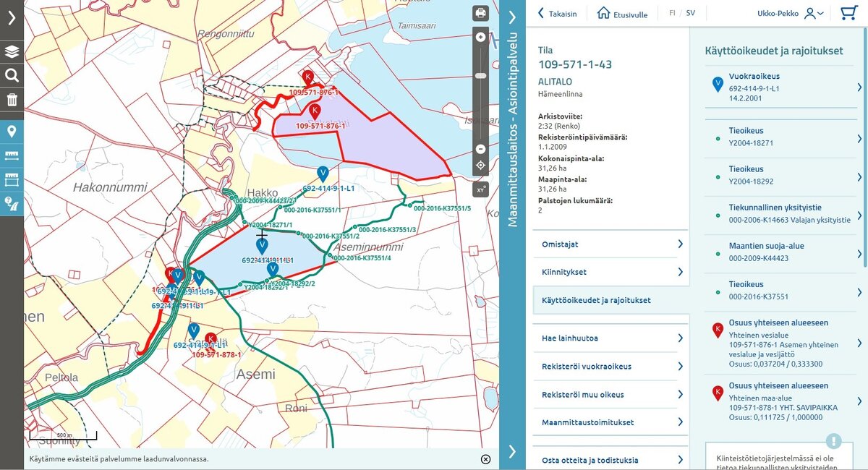Screen dimensions: 868x470
Task: Switch language to SV
Action: coord(690,13)
